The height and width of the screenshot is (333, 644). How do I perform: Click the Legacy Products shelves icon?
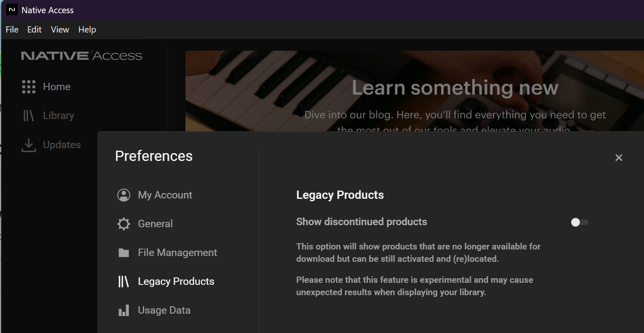click(x=124, y=282)
